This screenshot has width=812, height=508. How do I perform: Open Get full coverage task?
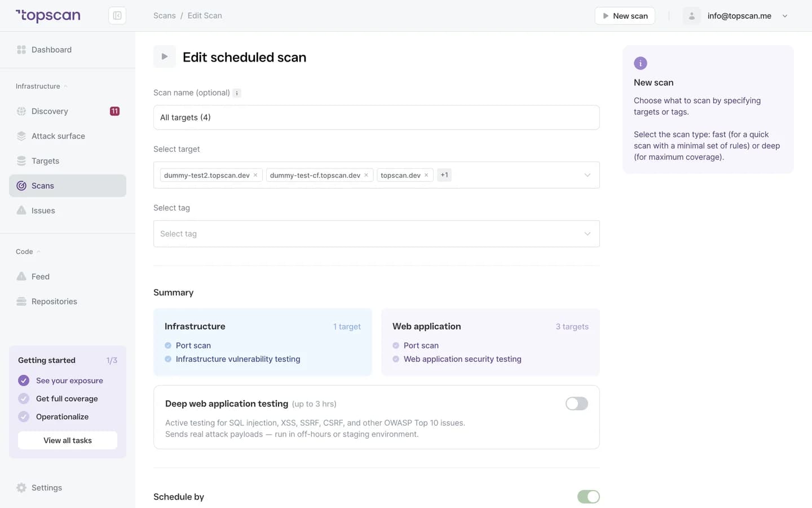(67, 398)
